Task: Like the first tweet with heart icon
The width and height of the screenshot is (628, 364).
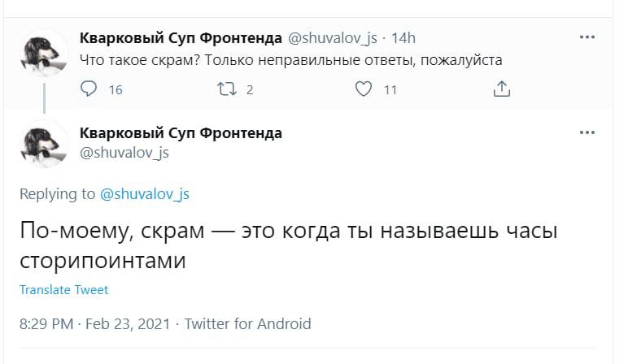Action: point(364,89)
